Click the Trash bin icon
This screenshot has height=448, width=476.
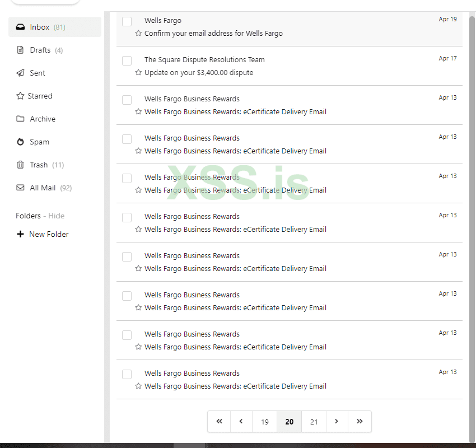tap(20, 165)
